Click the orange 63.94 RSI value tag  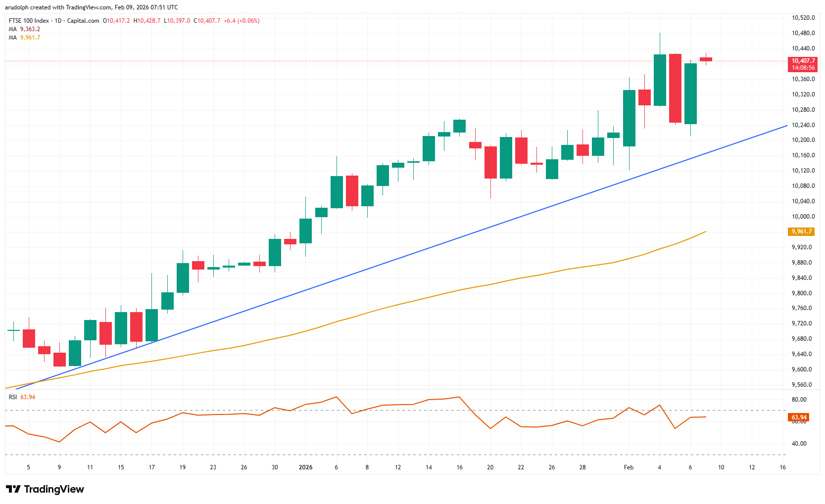point(797,417)
